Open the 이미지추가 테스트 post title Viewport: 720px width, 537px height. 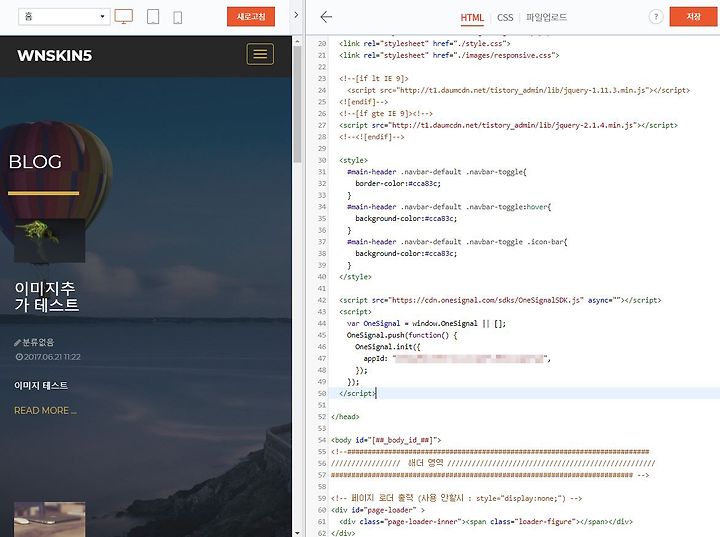click(x=46, y=296)
